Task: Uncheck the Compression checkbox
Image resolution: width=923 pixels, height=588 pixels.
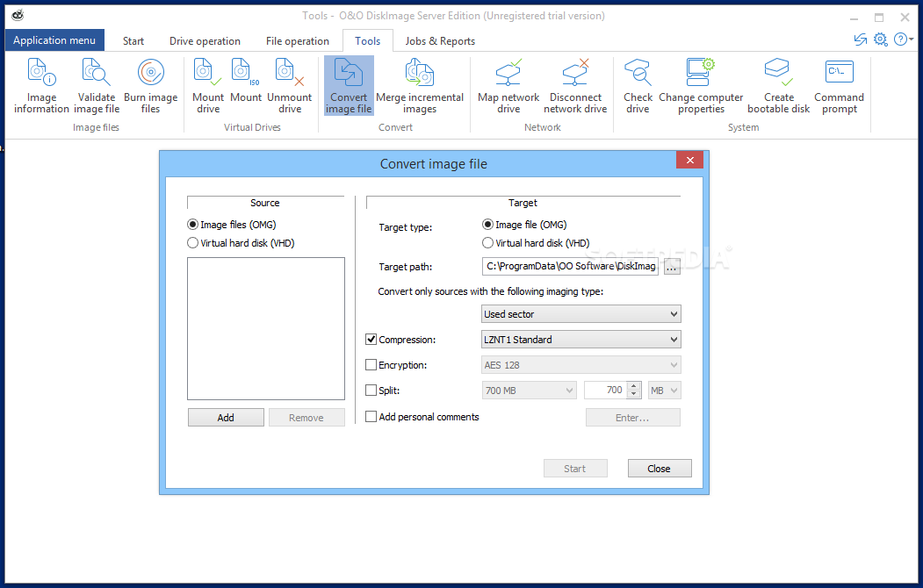Action: click(x=371, y=340)
